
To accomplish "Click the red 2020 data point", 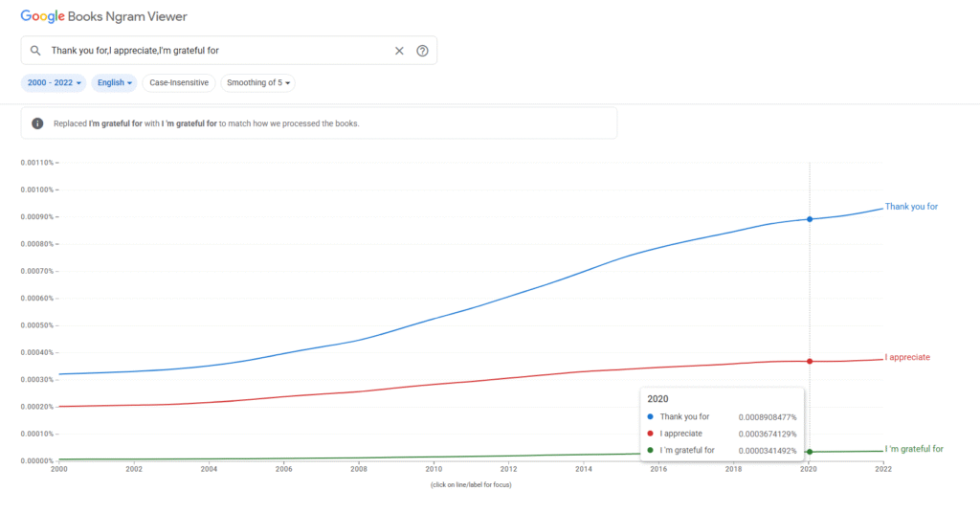I will pyautogui.click(x=810, y=361).
